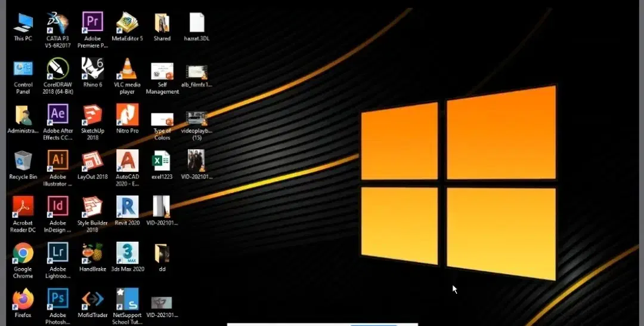644x326 pixels.
Task: Select the Google Chrome icon
Action: click(x=23, y=253)
